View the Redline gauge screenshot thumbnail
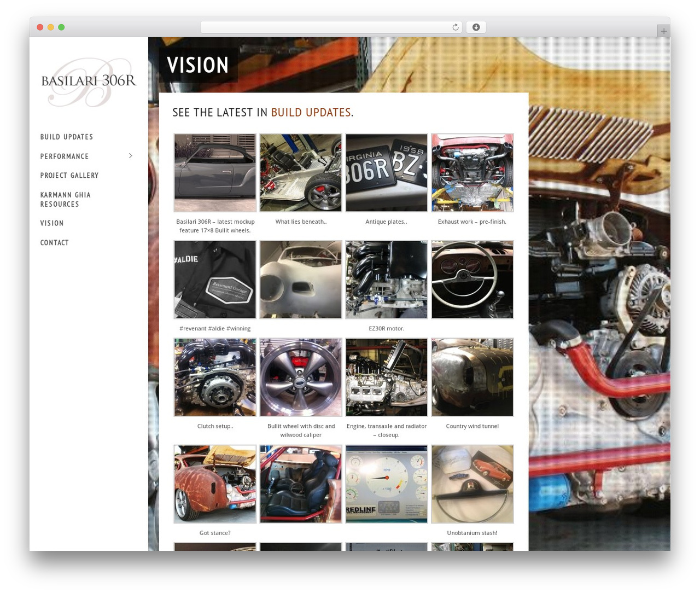Viewport: 700px width, 593px height. pyautogui.click(x=387, y=484)
